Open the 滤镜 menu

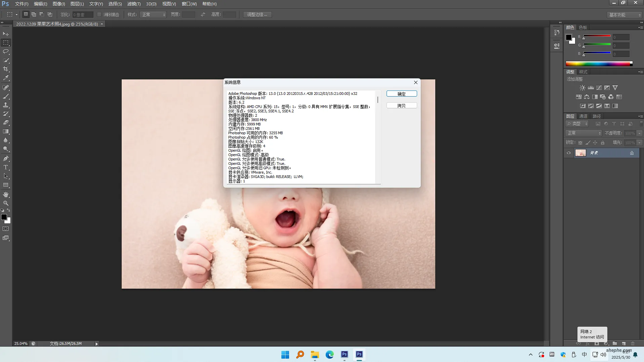point(133,4)
